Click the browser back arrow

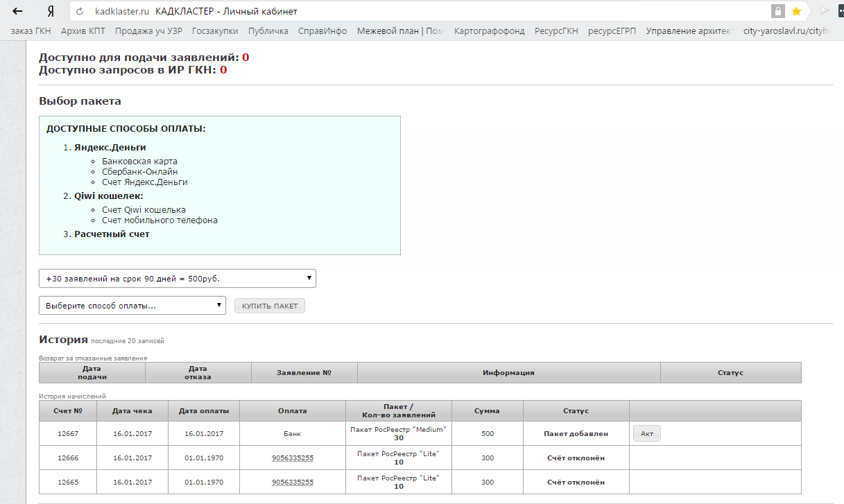click(x=17, y=12)
